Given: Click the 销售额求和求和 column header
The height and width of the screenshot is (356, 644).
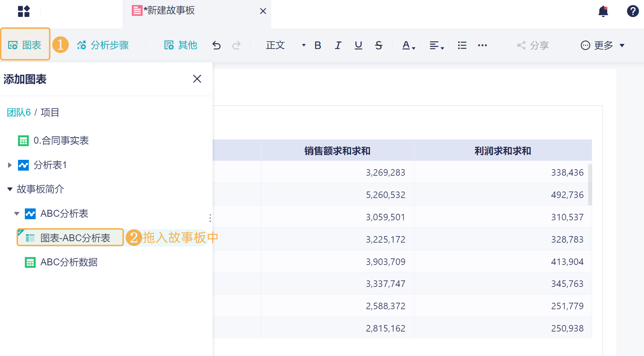Looking at the screenshot, I should pyautogui.click(x=337, y=150).
